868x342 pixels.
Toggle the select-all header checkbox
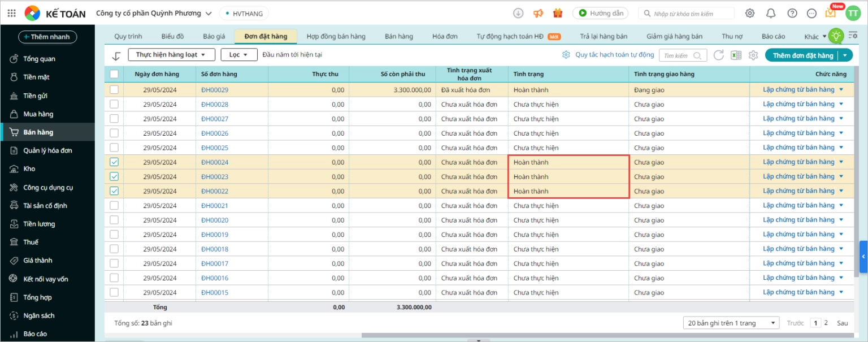(x=114, y=74)
